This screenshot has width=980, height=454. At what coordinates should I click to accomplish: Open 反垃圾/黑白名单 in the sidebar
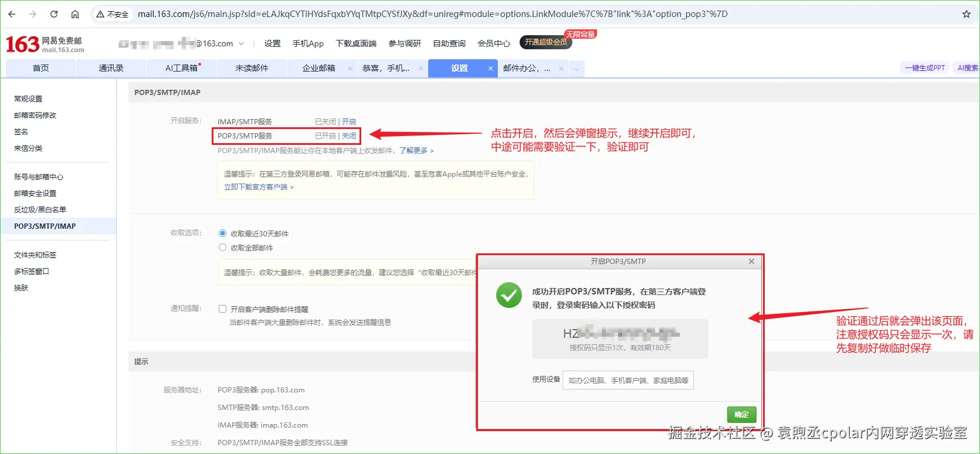pyautogui.click(x=40, y=209)
